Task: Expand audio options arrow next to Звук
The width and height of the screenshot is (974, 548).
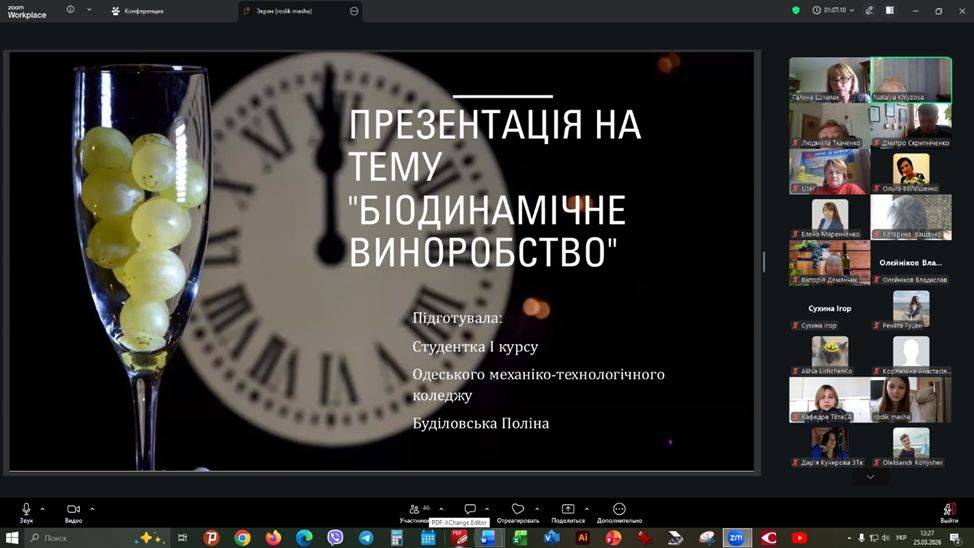Action: pos(45,508)
